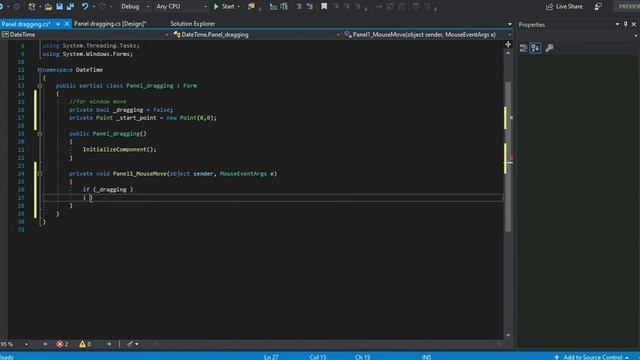Click the PREVIEW button
640x360 pixels.
coord(628,7)
